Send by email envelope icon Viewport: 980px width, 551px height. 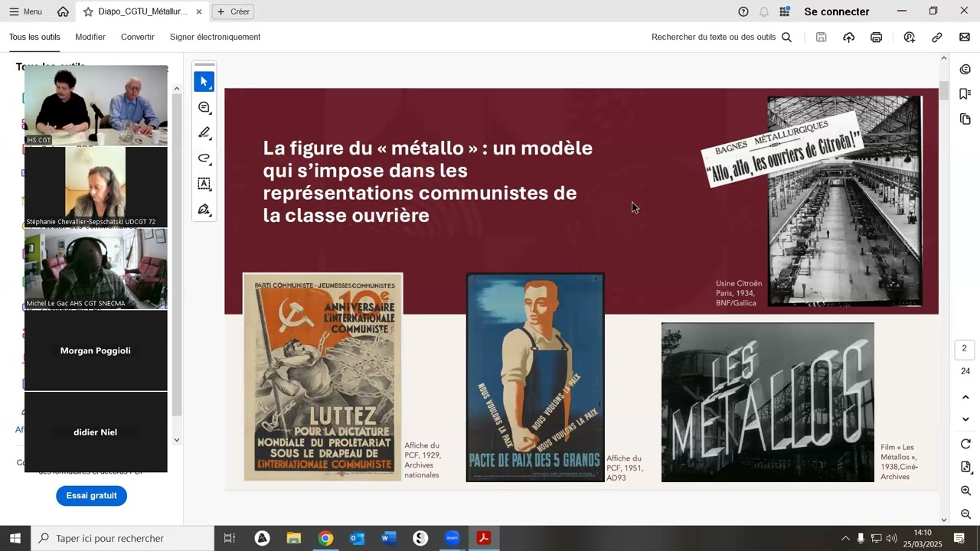click(x=965, y=37)
